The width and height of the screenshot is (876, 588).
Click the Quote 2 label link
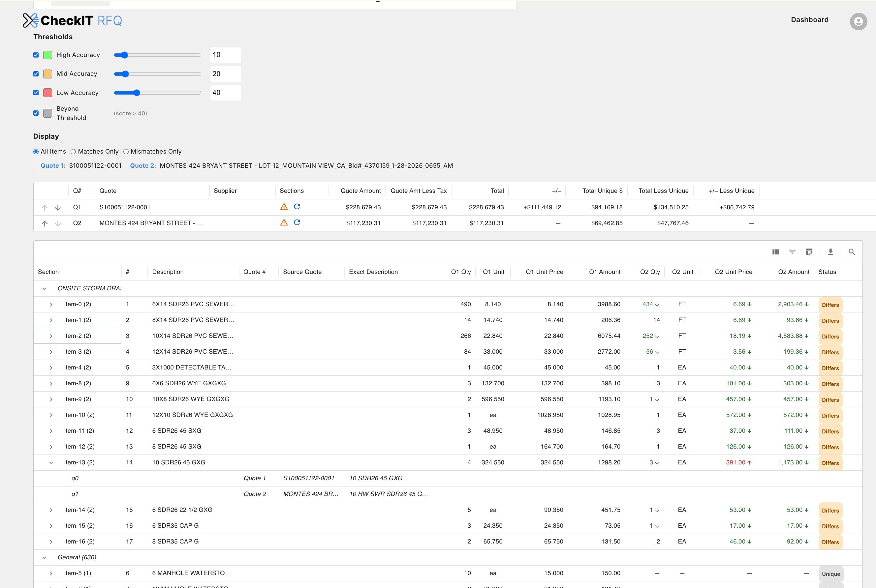(143, 165)
